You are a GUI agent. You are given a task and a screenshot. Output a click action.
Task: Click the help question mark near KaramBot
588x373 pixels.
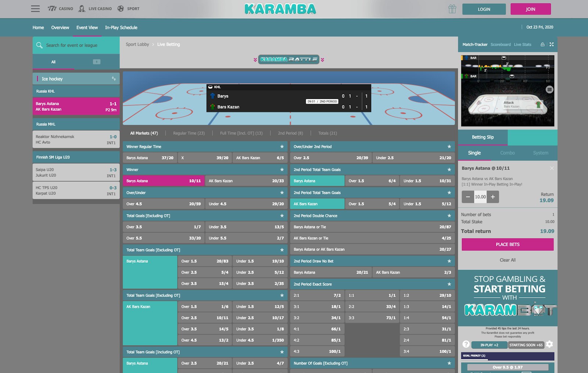(466, 344)
